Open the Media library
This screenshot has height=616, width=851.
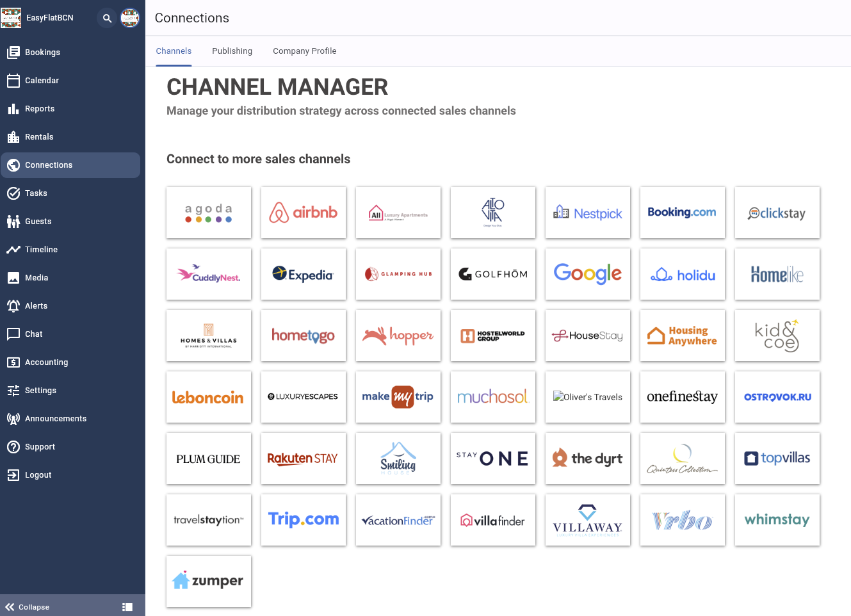point(70,278)
